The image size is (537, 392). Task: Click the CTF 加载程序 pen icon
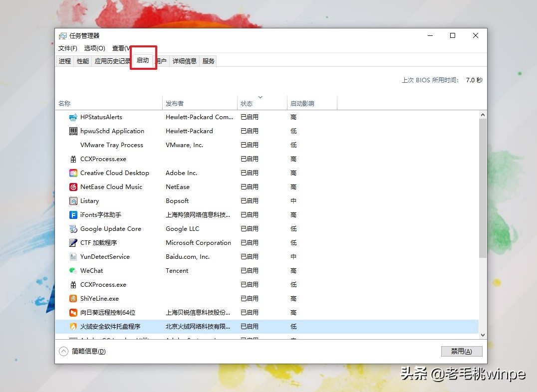pyautogui.click(x=73, y=243)
